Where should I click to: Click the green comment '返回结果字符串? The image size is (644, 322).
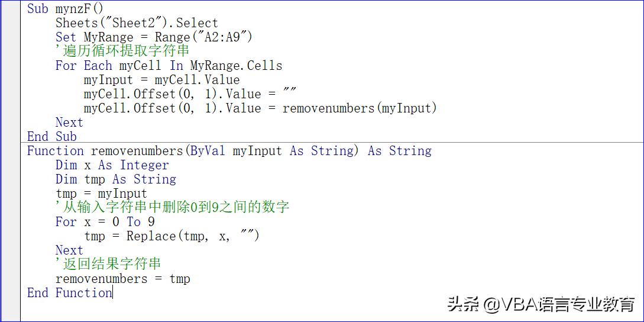tap(108, 265)
